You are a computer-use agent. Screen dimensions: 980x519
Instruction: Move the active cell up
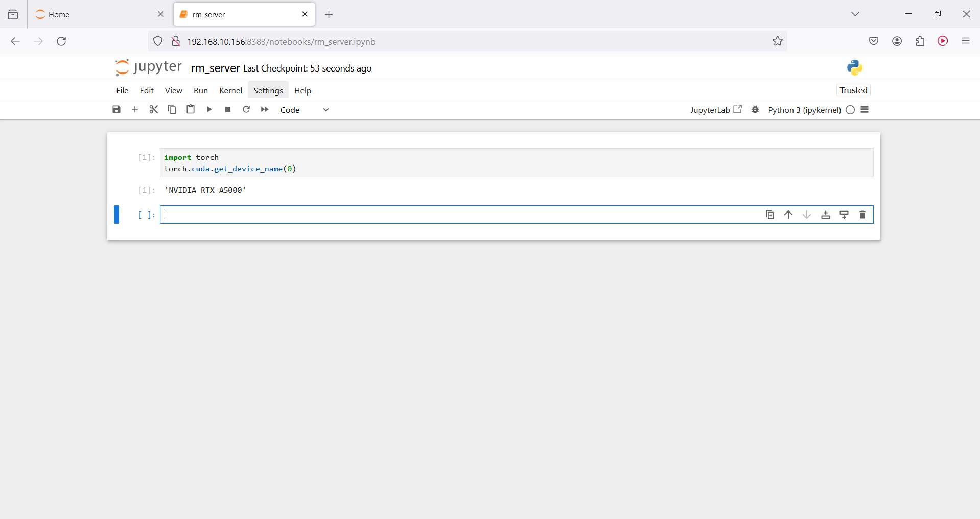pyautogui.click(x=788, y=215)
